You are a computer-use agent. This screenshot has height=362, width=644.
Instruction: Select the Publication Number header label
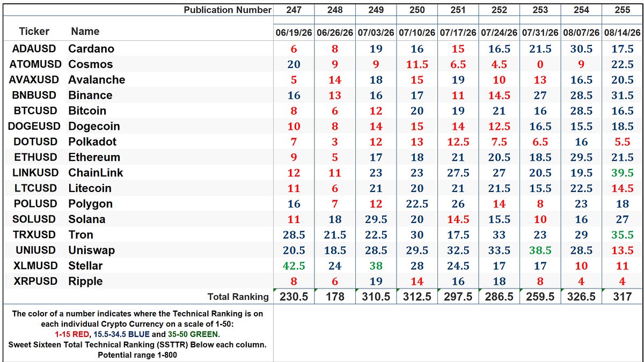[x=228, y=10]
